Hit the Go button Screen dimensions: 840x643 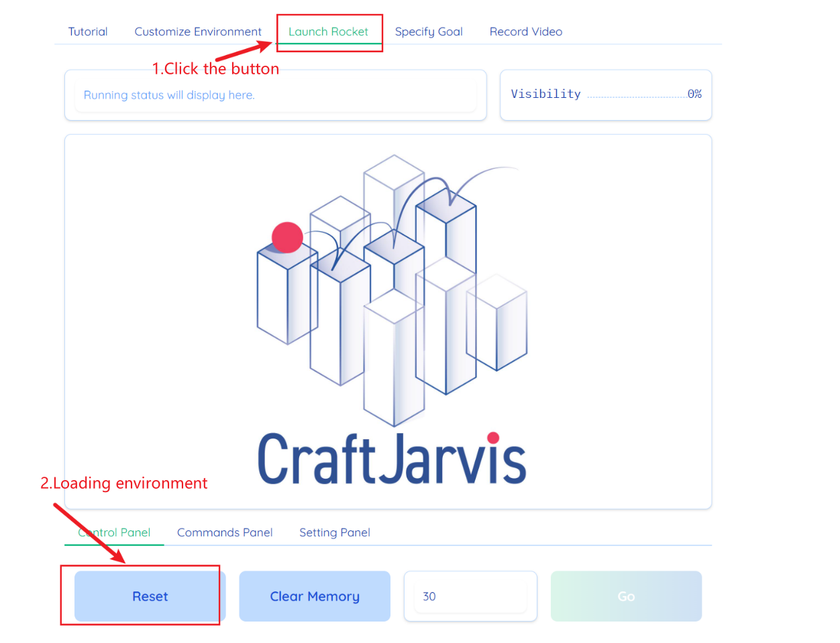(x=626, y=596)
